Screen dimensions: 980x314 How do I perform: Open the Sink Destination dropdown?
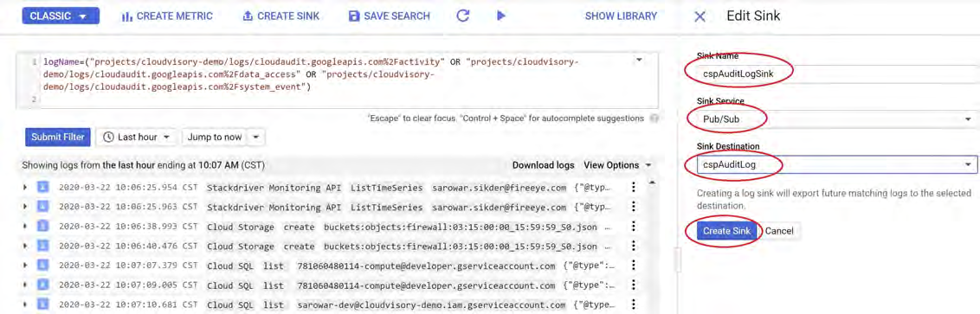(x=836, y=164)
